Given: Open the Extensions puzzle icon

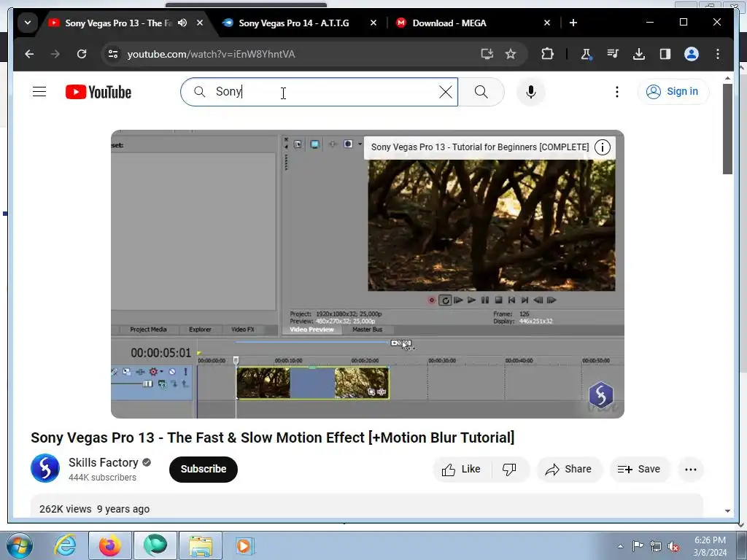Looking at the screenshot, I should click(x=547, y=54).
